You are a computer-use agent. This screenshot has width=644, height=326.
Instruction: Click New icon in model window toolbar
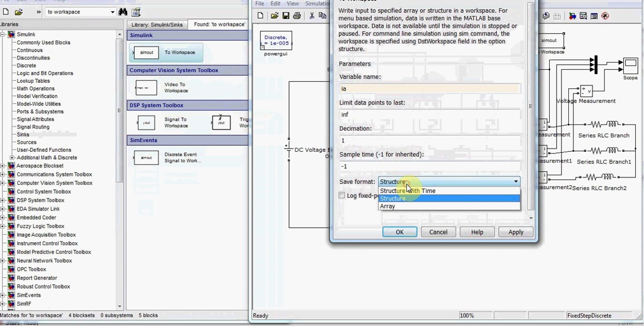[260, 16]
